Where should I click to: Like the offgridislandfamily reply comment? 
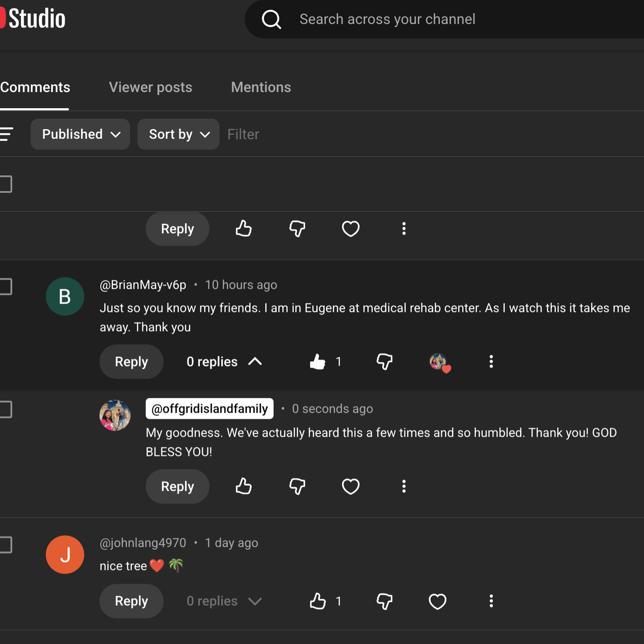243,486
